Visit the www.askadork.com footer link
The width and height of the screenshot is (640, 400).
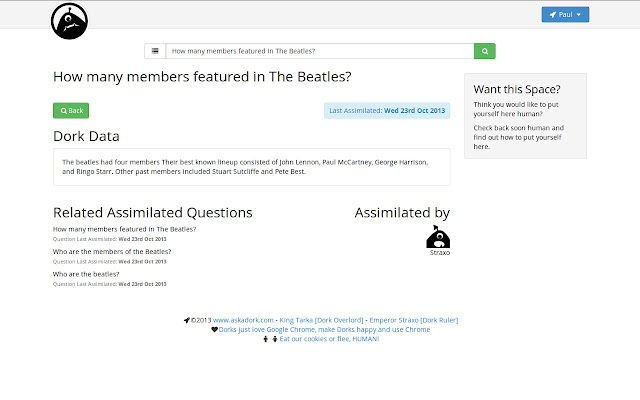243,320
